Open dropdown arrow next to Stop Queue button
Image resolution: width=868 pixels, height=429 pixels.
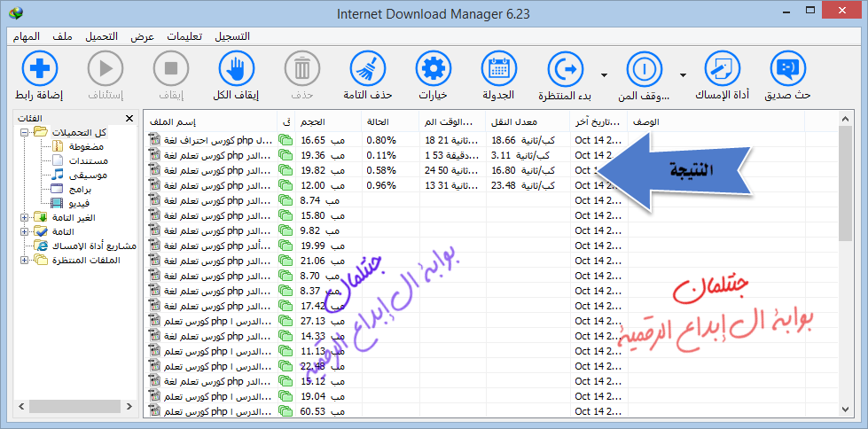pos(683,74)
